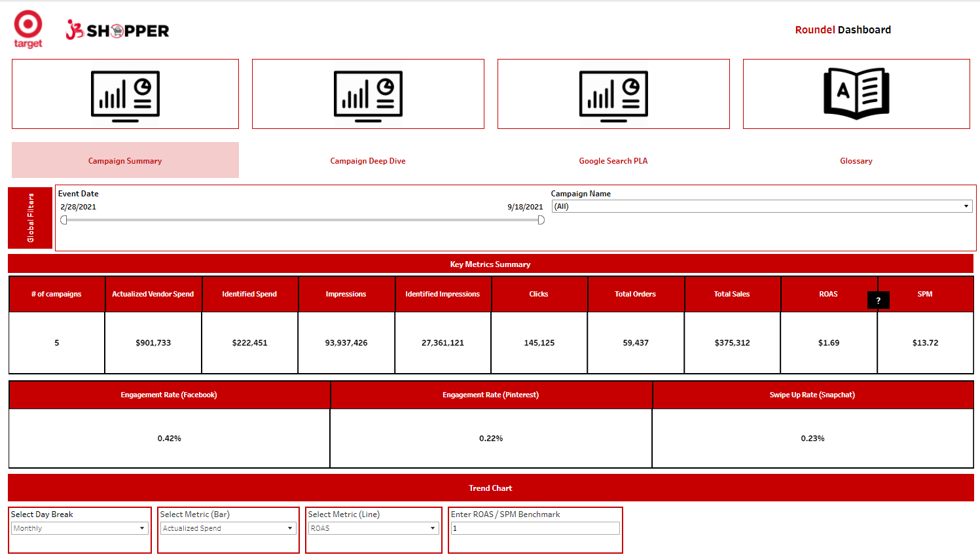Select the Google Search PLA dashboard icon
This screenshot has height=557, width=980.
613,94
